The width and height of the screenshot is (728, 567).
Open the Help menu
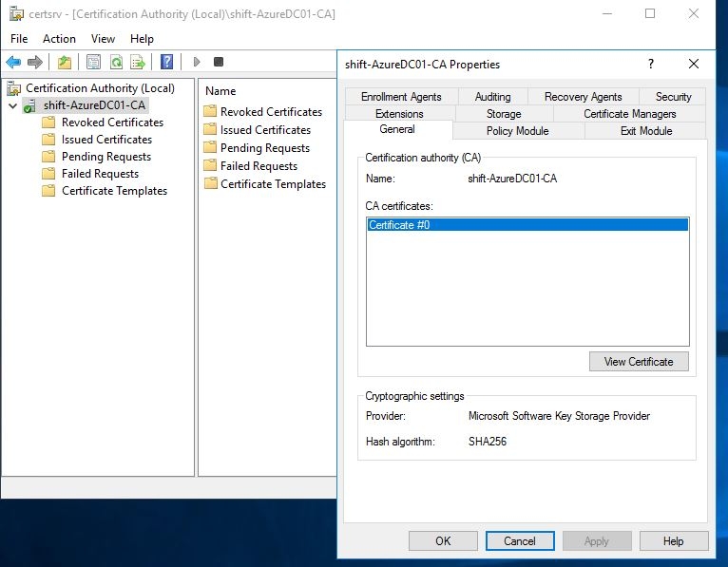pos(142,39)
